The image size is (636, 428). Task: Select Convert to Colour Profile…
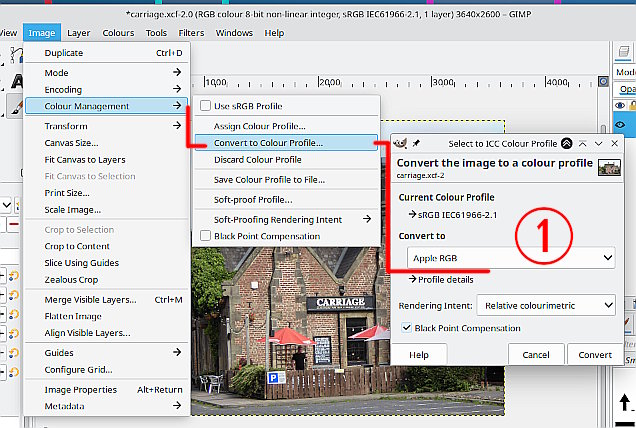pos(286,143)
